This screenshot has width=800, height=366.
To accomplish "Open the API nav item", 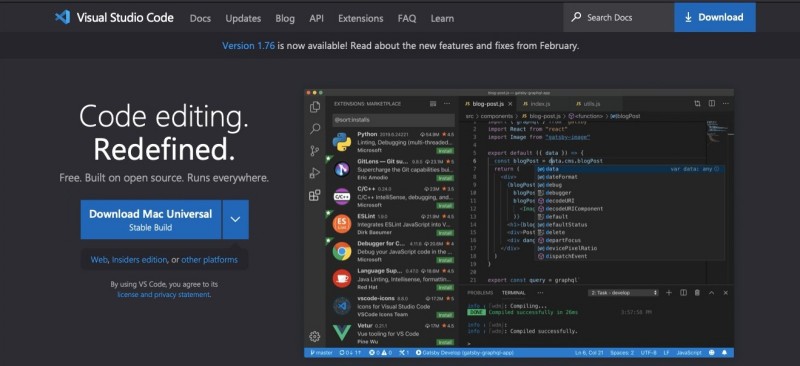I will [x=316, y=18].
